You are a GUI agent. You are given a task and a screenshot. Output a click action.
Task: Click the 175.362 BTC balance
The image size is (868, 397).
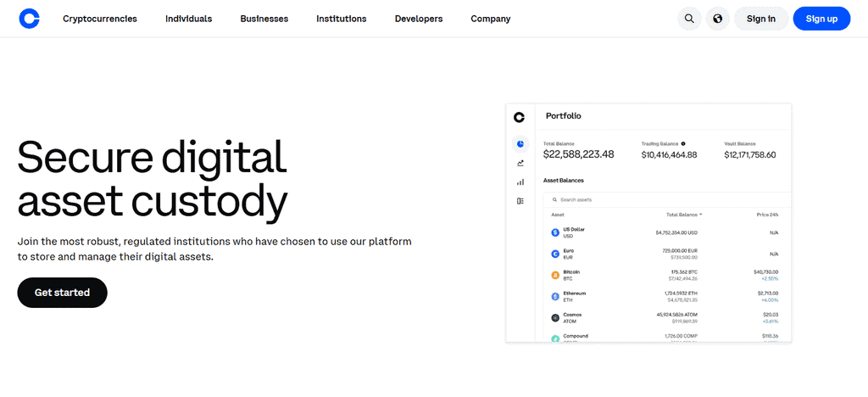(684, 271)
